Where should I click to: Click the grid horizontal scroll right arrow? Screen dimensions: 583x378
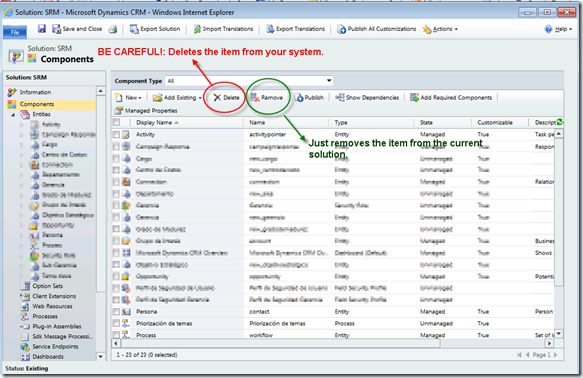pyautogui.click(x=550, y=343)
